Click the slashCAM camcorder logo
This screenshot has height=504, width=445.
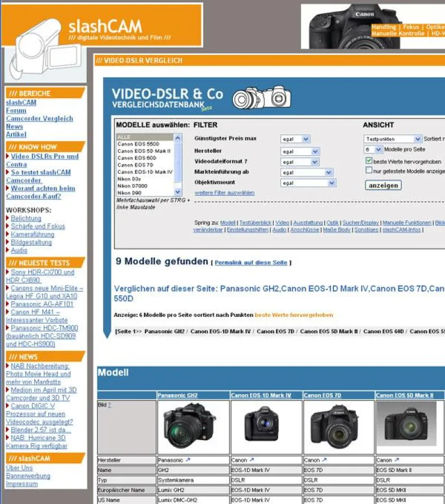tap(40, 49)
